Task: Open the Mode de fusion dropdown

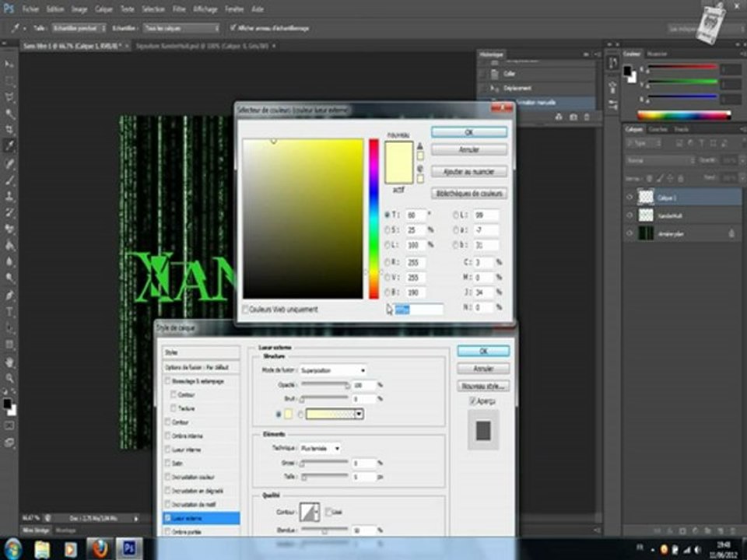Action: (334, 370)
